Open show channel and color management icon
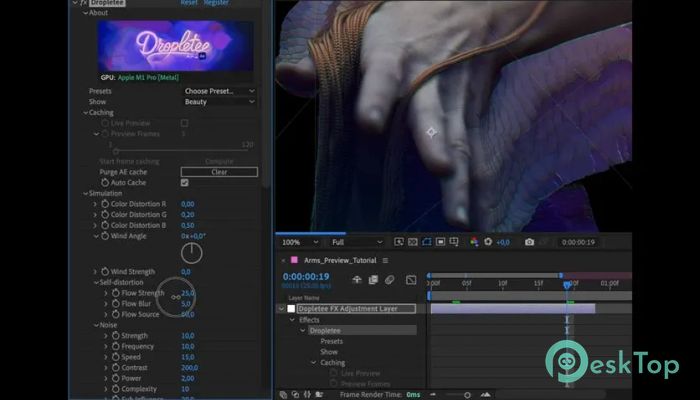The image size is (700, 400). [474, 242]
